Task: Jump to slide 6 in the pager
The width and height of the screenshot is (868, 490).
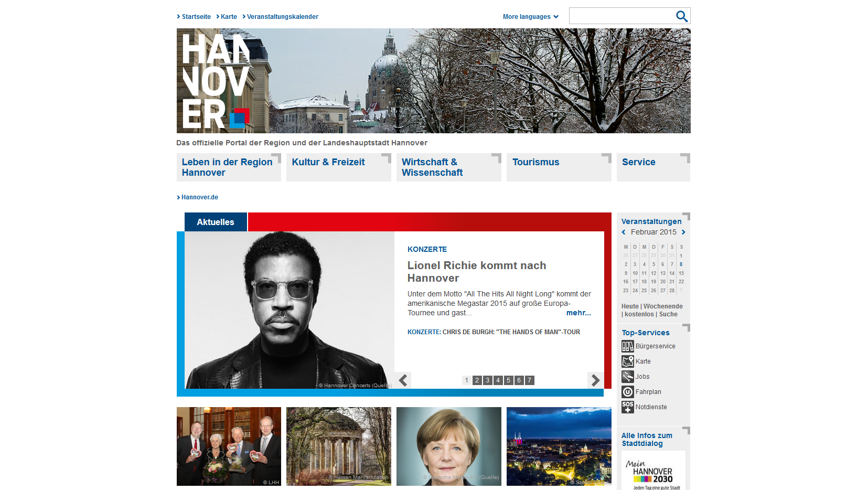Action: [519, 380]
